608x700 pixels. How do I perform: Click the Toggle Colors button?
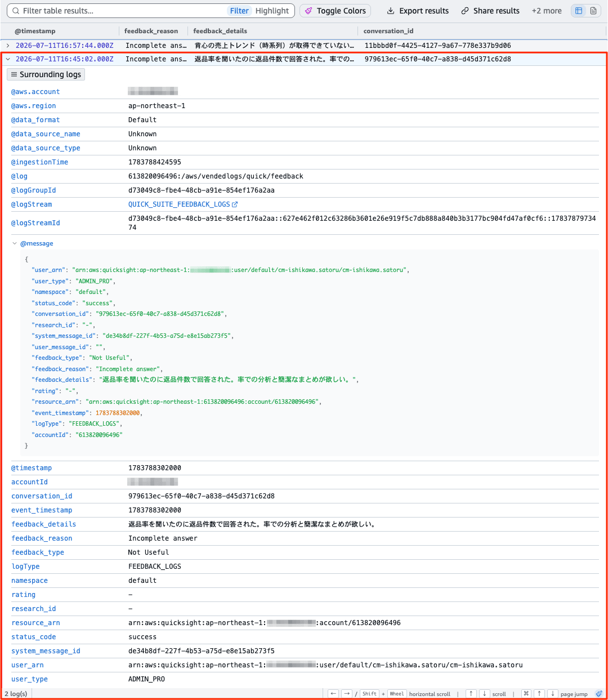336,11
